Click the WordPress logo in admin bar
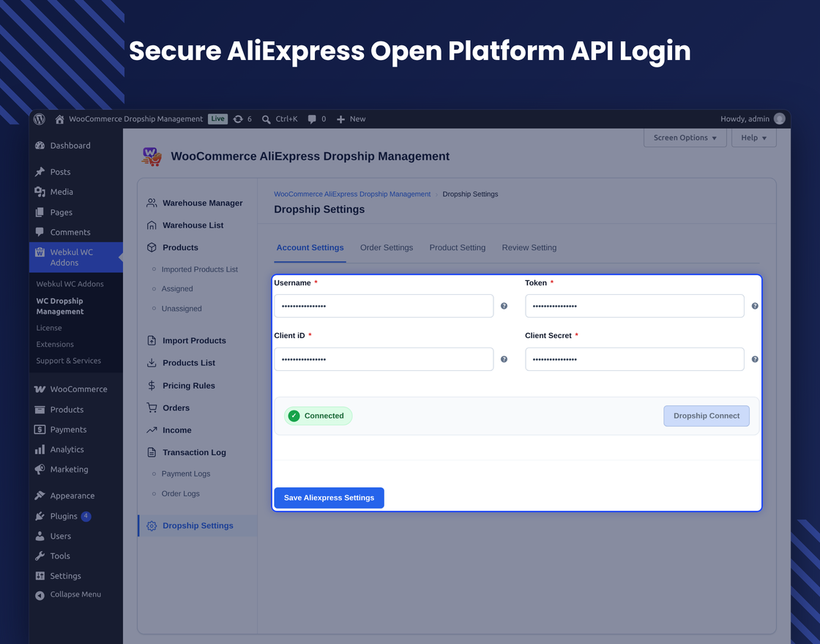820x644 pixels. [40, 119]
